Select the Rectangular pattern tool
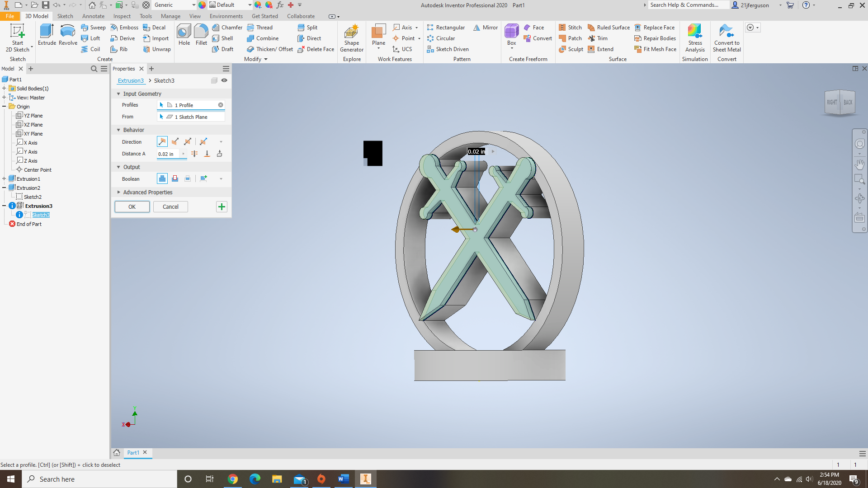 tap(446, 28)
